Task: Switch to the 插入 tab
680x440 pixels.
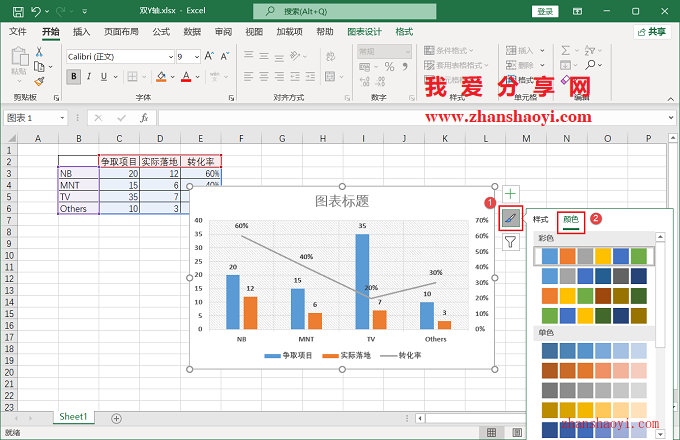Action: 82,32
